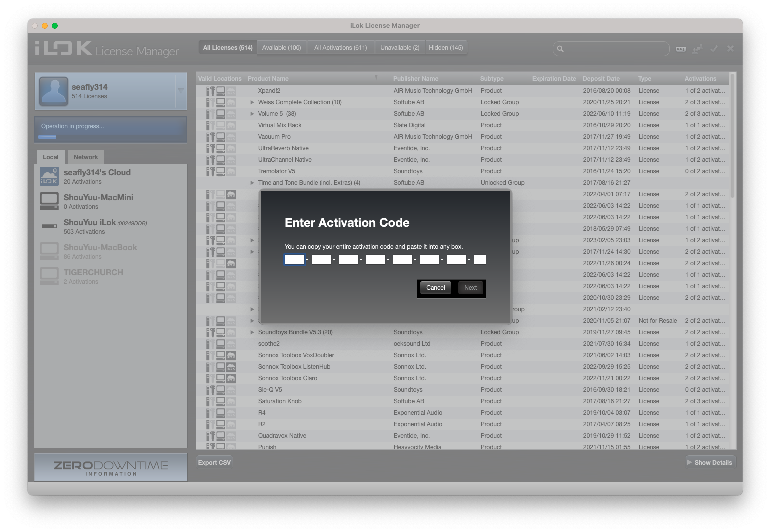This screenshot has width=771, height=532.
Task: Select the Saturation Knob license
Action: tap(462, 401)
